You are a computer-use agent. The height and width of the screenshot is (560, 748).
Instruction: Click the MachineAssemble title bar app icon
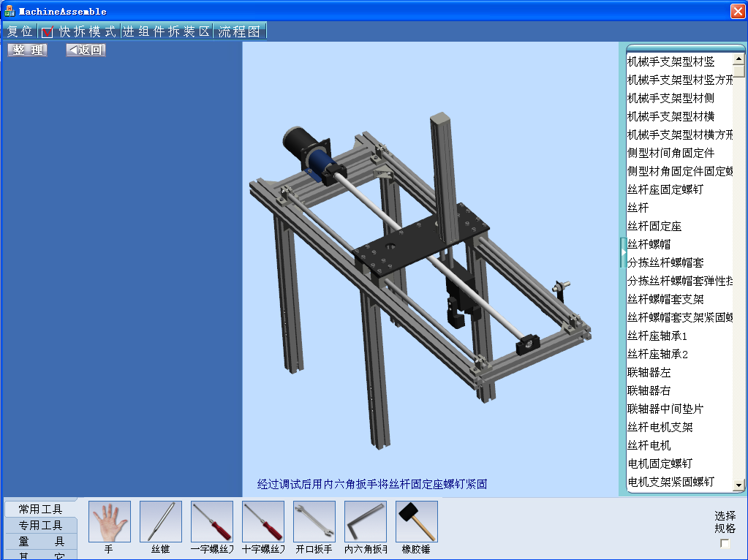(x=10, y=11)
